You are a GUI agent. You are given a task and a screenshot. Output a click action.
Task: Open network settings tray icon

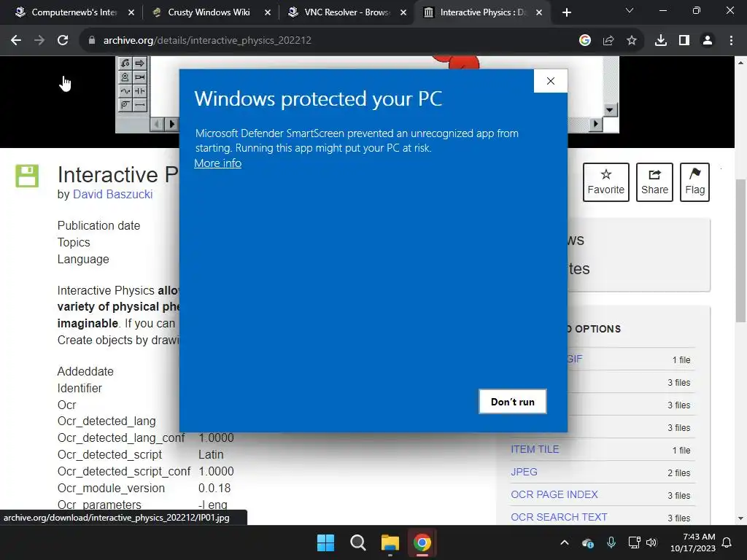tap(634, 542)
